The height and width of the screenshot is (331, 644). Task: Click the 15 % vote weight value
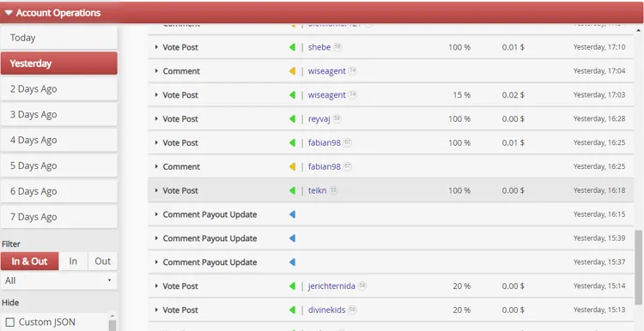[462, 94]
